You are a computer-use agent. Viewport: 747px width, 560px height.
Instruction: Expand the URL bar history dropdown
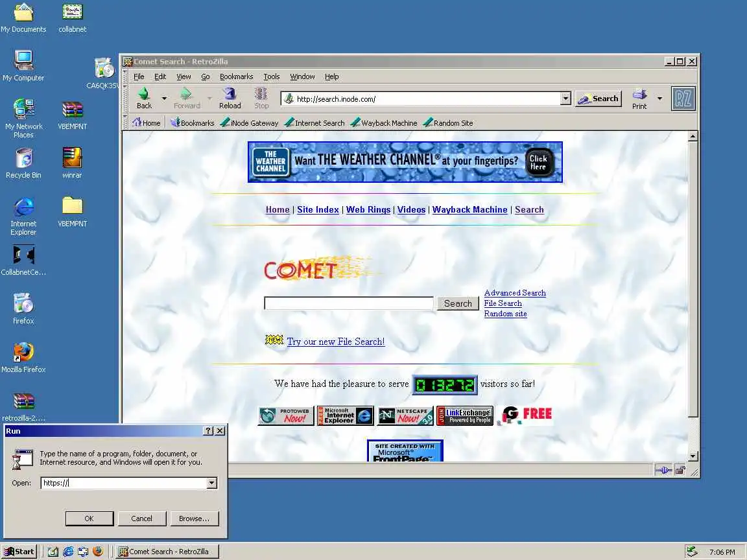[x=565, y=99]
